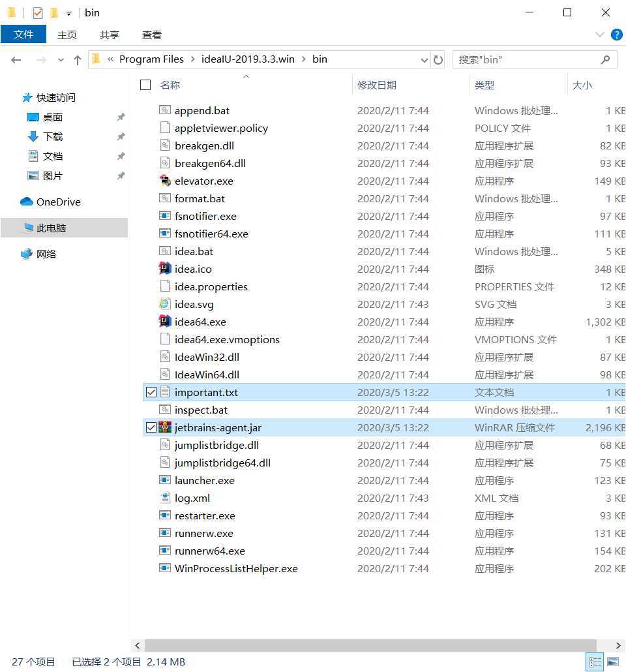Image resolution: width=626 pixels, height=672 pixels.
Task: Click the horizontal scrollbar thumb
Action: (x=370, y=645)
